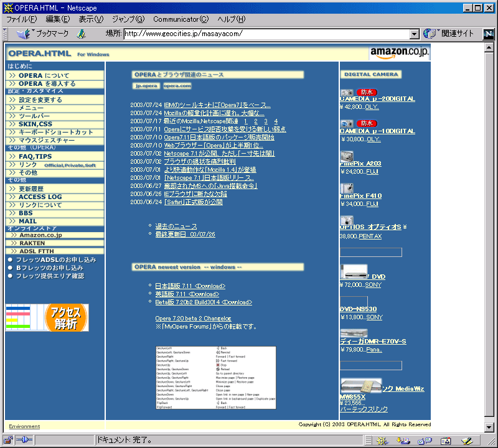
Task: Click the online/offline connection plug icon
Action: 24,440
